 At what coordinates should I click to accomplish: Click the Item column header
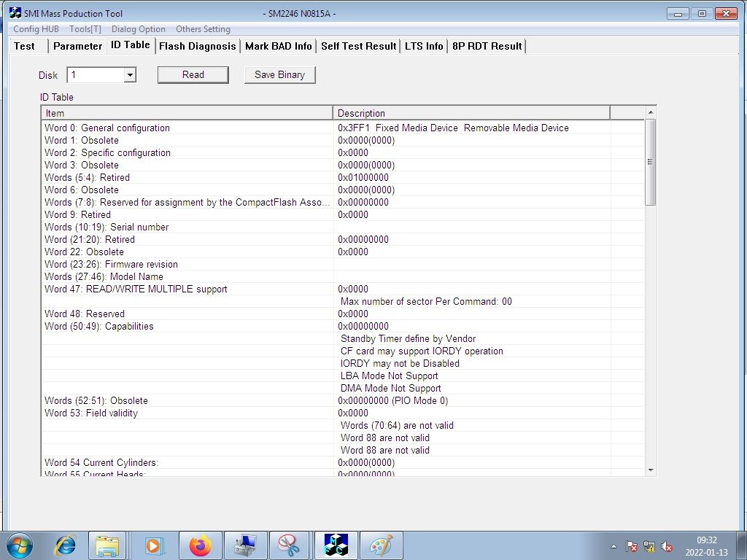187,113
